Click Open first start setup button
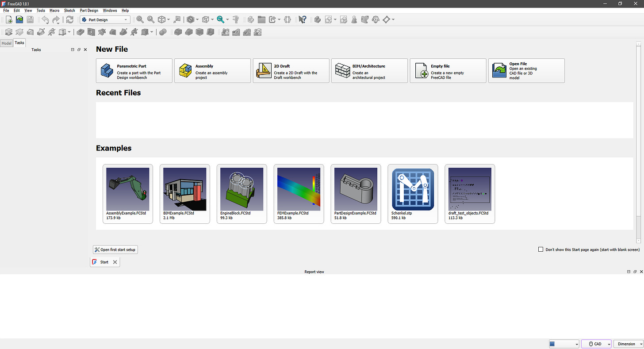The height and width of the screenshot is (349, 644). tap(115, 249)
